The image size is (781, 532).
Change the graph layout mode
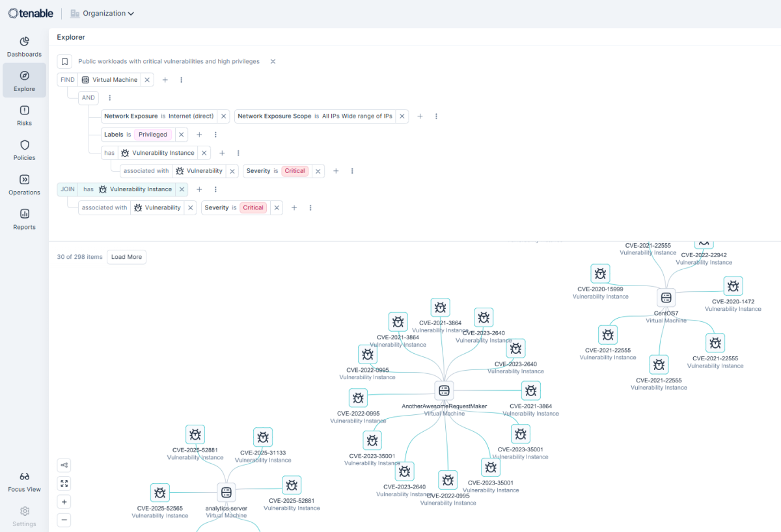[x=64, y=465]
